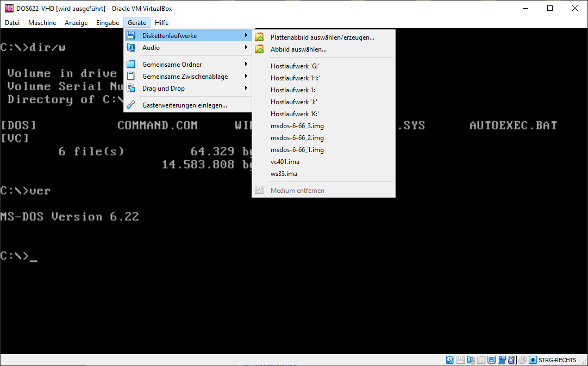Viewport: 588px width, 366px height.
Task: Click COMMAND.COM in directory listing
Action: (x=158, y=125)
